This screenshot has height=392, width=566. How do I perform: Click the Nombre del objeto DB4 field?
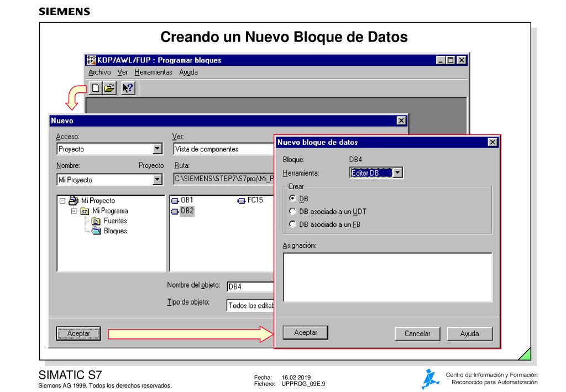250,286
